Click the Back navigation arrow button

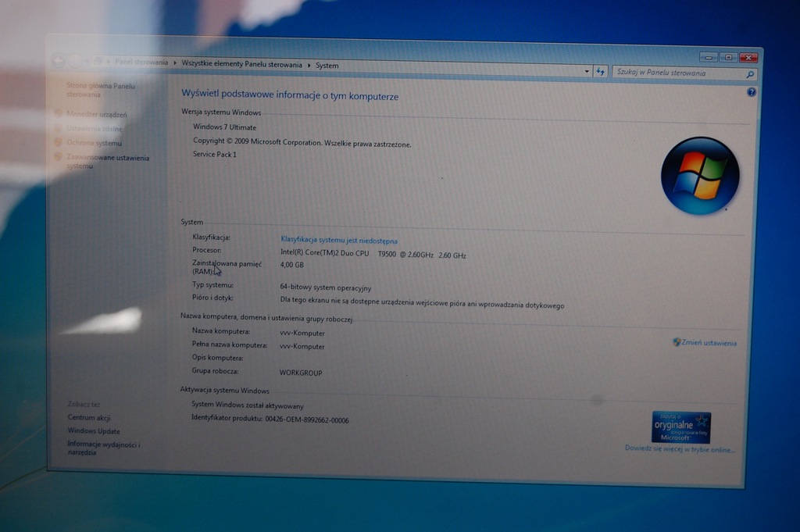point(59,61)
